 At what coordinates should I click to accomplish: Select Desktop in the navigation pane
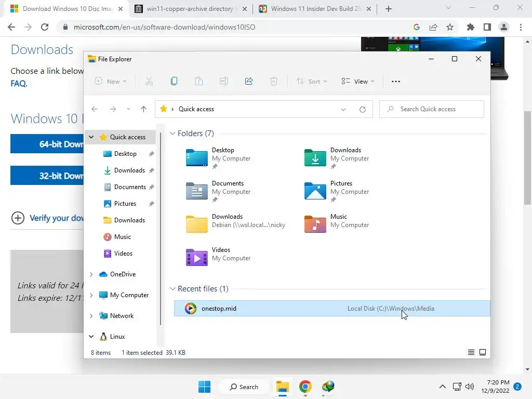coord(124,154)
